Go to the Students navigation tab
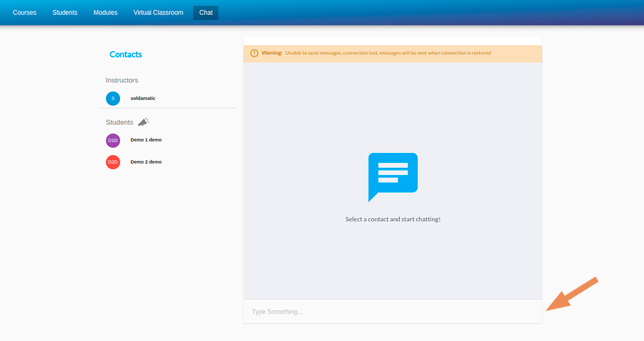The image size is (644, 341). tap(65, 13)
